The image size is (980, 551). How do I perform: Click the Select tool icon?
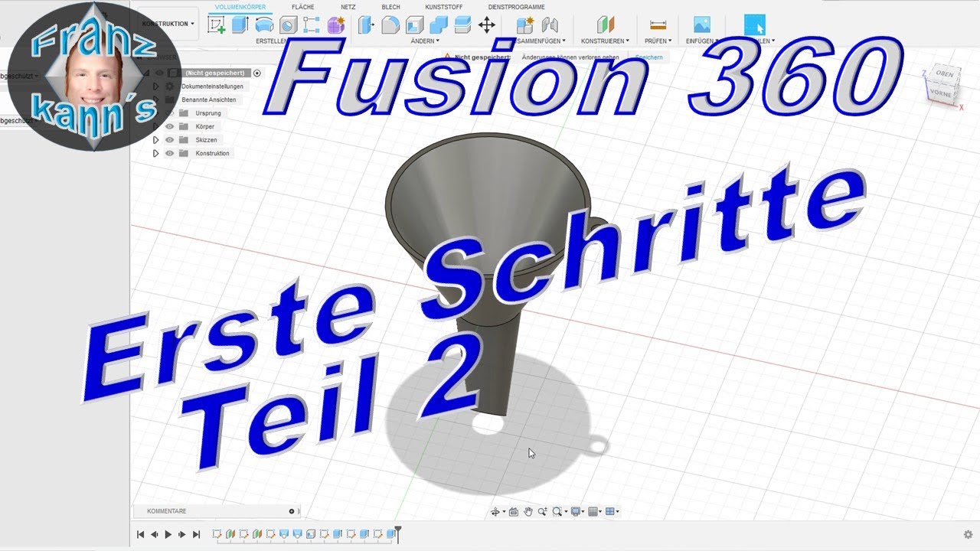pos(755,24)
